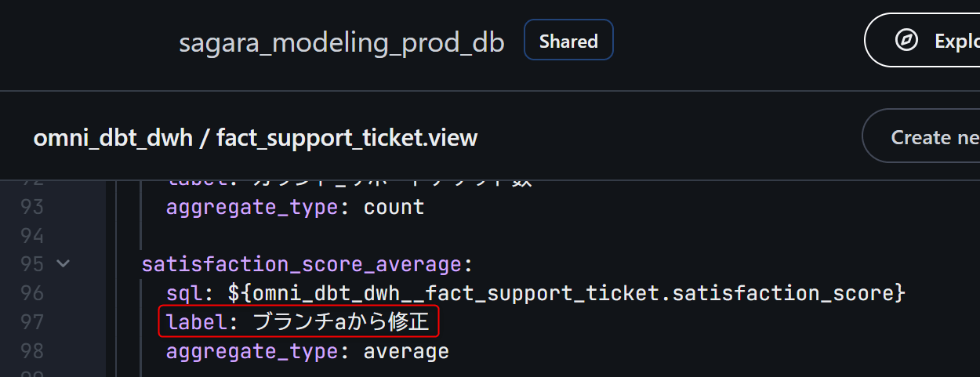Click the Shared badge
The width and height of the screenshot is (980, 377).
point(568,41)
